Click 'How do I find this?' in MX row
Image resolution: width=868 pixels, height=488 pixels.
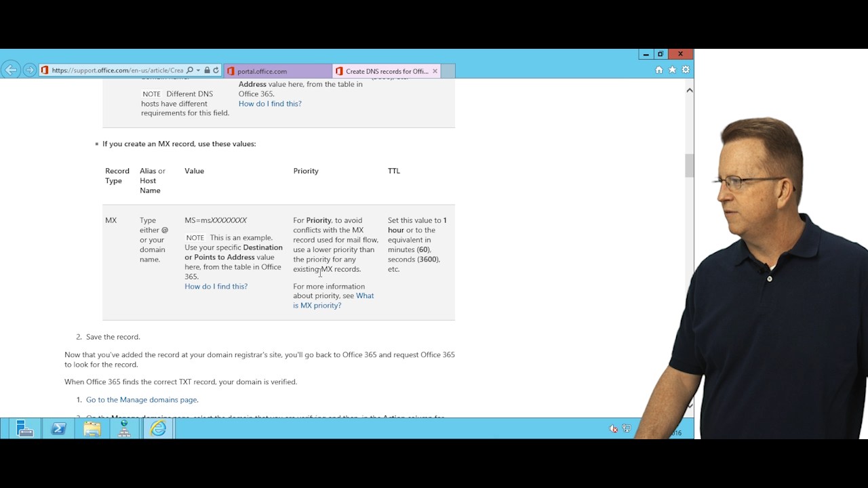(216, 287)
